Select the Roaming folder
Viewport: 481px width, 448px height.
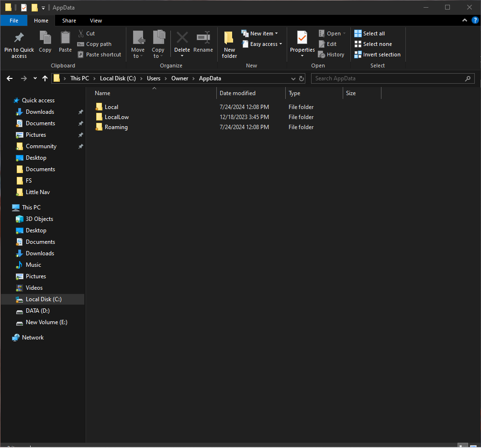click(x=116, y=127)
